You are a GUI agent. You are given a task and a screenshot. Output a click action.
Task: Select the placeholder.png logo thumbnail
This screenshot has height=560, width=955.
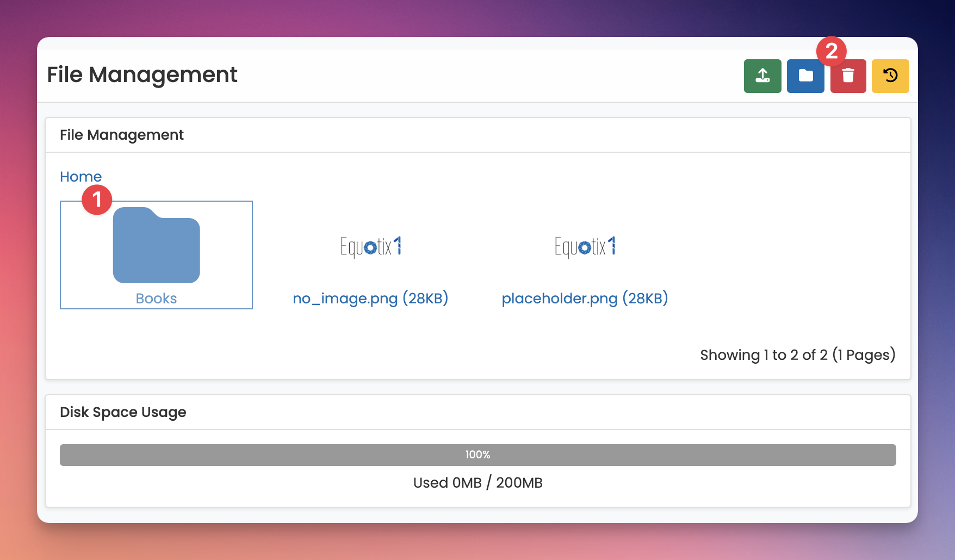585,246
